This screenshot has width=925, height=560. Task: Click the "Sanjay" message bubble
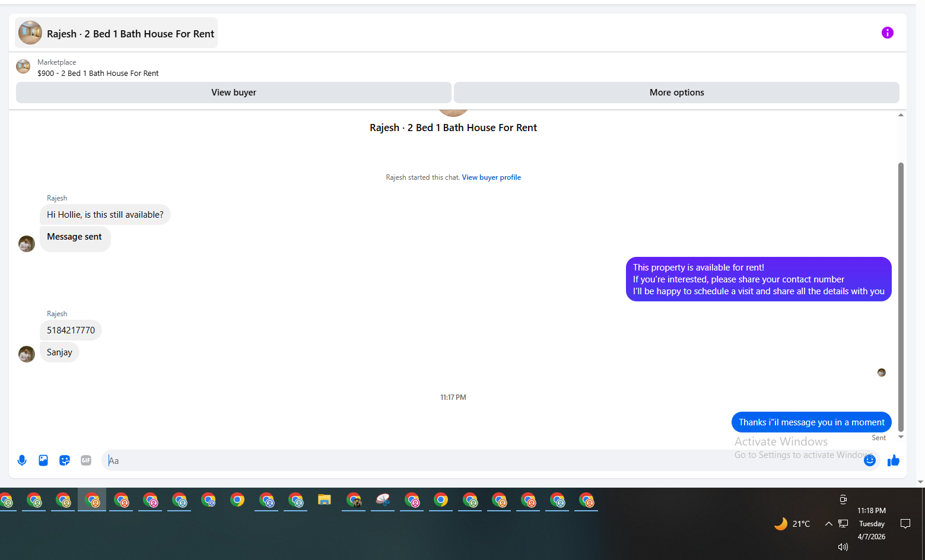(x=59, y=352)
